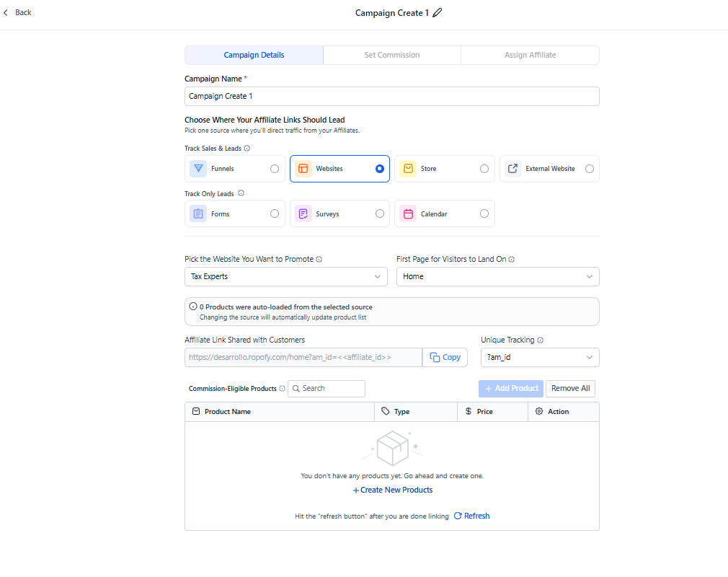Open the Tax Experts website dropdown
Viewport: 728px width, 577px height.
click(x=286, y=277)
